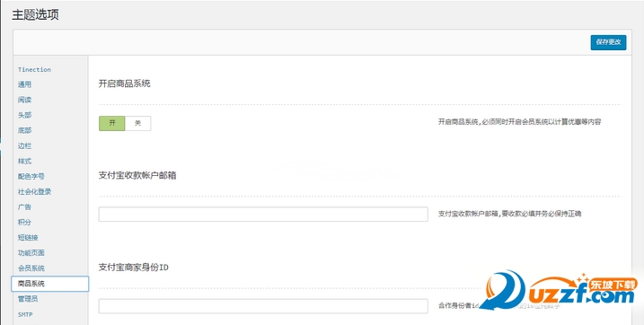Select the 商品系统 sidebar tab
Image resolution: width=644 pixels, height=325 pixels.
pos(49,284)
